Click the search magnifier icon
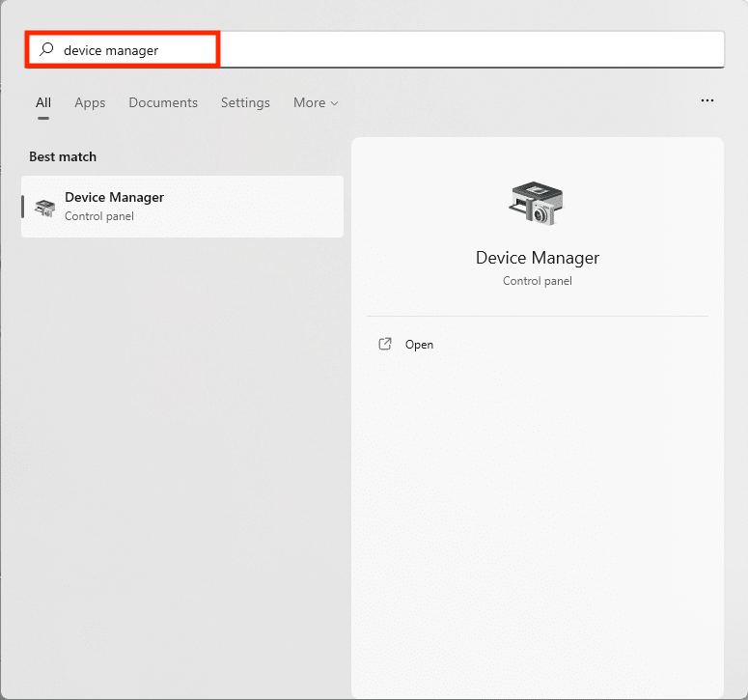748x700 pixels. [46, 49]
